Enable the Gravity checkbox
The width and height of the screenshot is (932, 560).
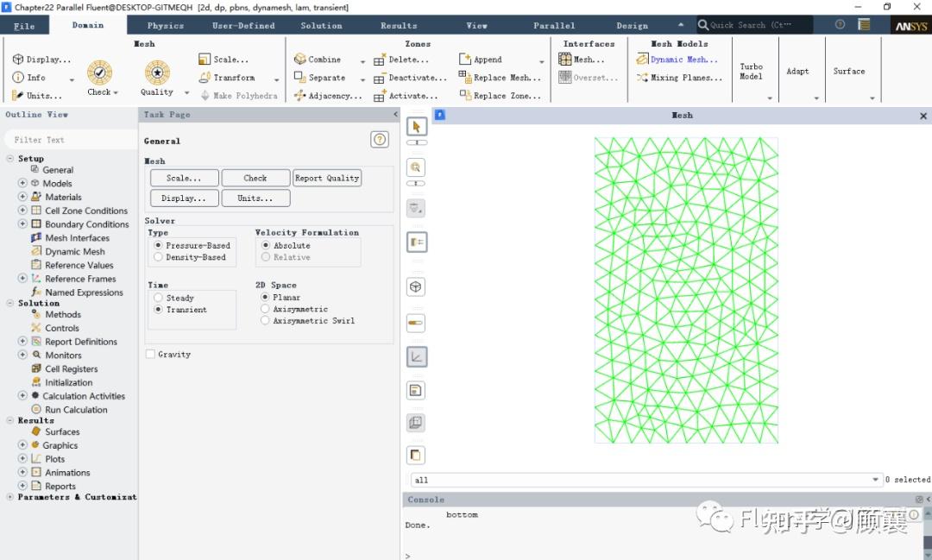150,355
